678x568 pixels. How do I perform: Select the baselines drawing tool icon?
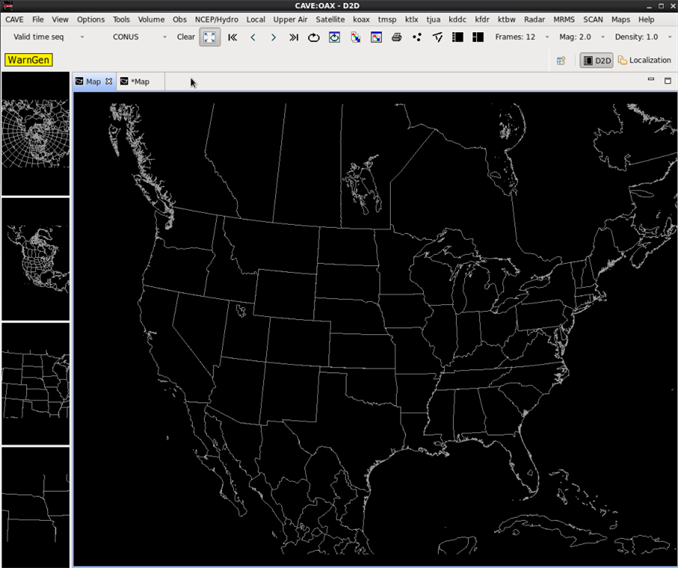click(x=438, y=38)
